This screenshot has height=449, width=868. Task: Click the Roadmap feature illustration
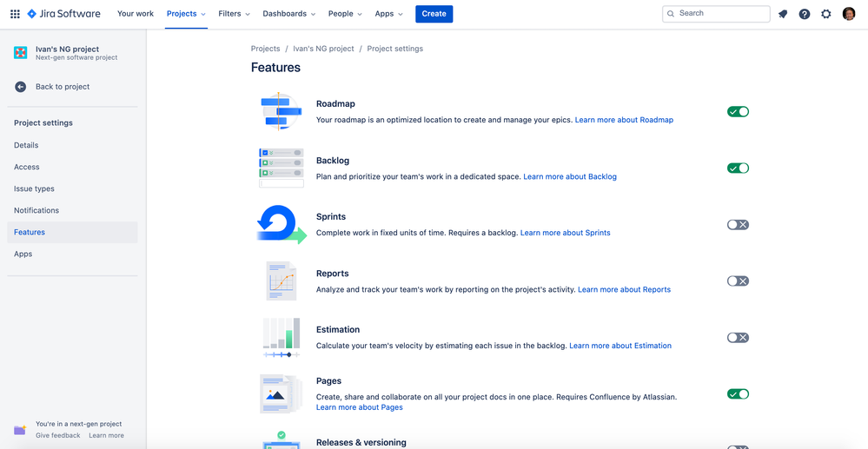tap(282, 111)
